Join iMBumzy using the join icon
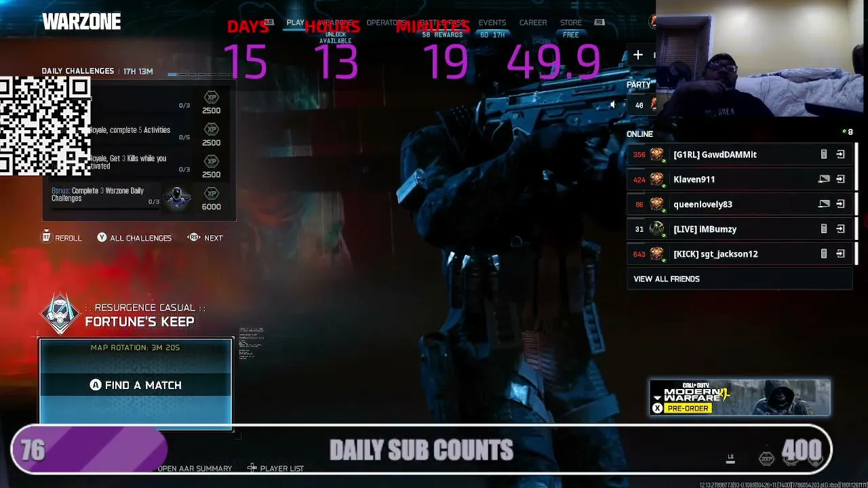868x488 pixels. coord(840,229)
